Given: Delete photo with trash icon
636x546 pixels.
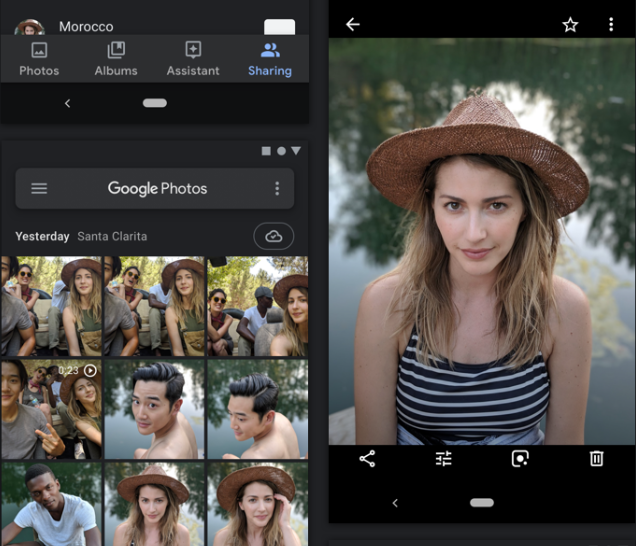Looking at the screenshot, I should coord(596,459).
